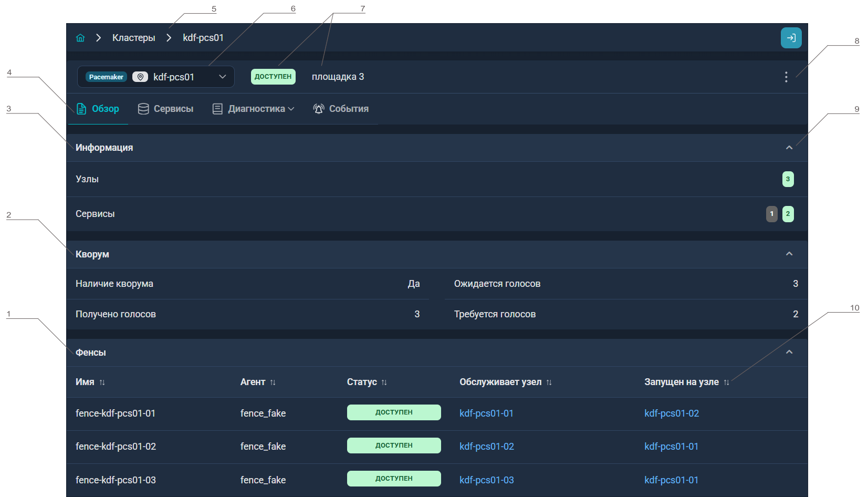The width and height of the screenshot is (868, 497).
Task: Switch to the Обзор tab
Action: (98, 109)
